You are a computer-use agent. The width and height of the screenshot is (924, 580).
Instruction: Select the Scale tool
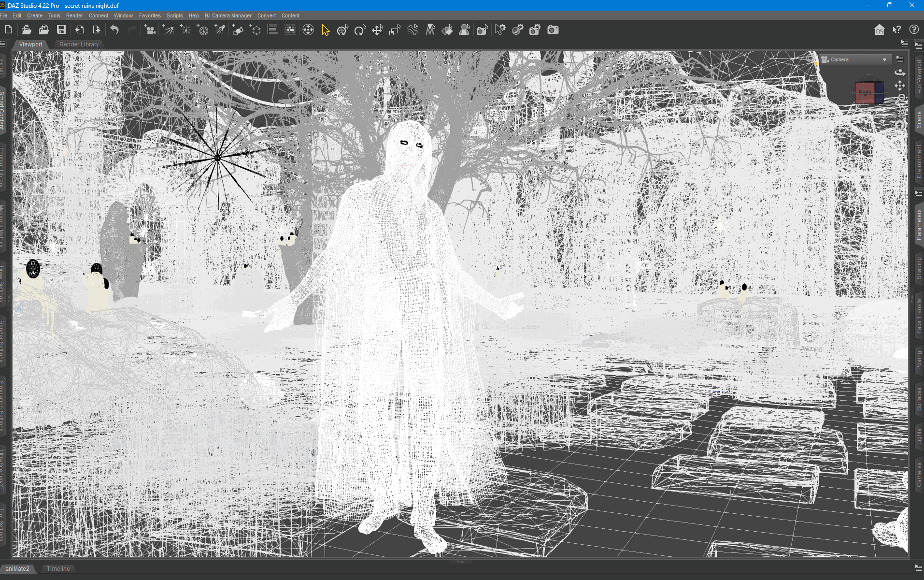395,30
